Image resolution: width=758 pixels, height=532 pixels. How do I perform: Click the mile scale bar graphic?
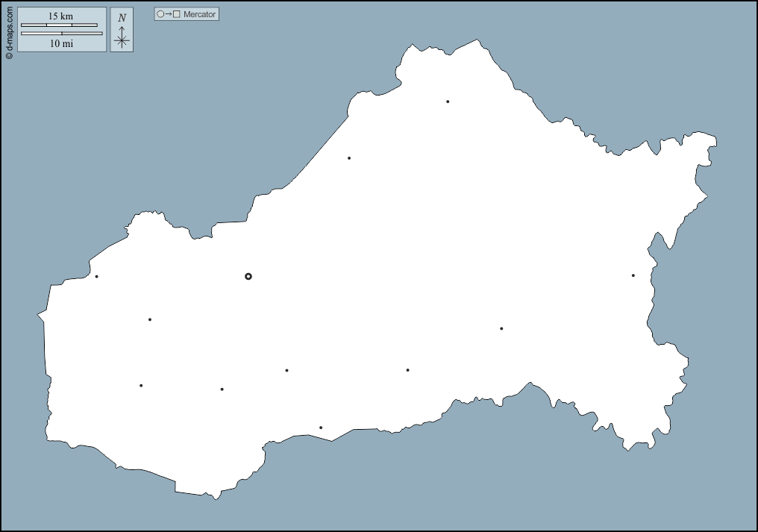pos(61,34)
